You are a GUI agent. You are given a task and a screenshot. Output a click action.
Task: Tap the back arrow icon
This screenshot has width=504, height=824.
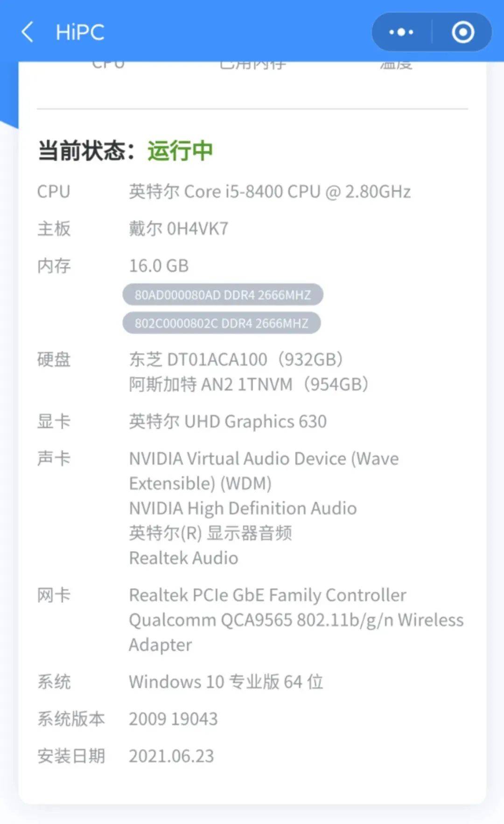tap(28, 32)
